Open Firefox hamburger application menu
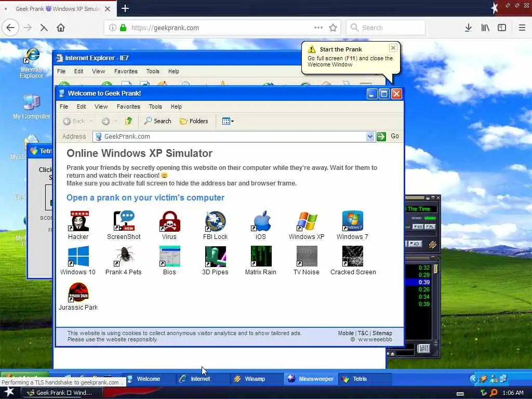The width and height of the screenshot is (532, 399). (522, 28)
